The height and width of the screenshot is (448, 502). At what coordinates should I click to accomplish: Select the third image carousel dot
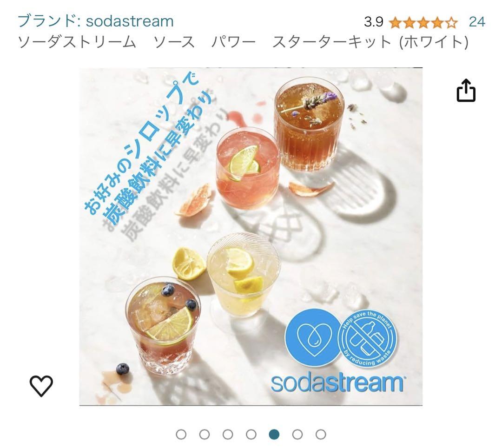[x=228, y=435]
